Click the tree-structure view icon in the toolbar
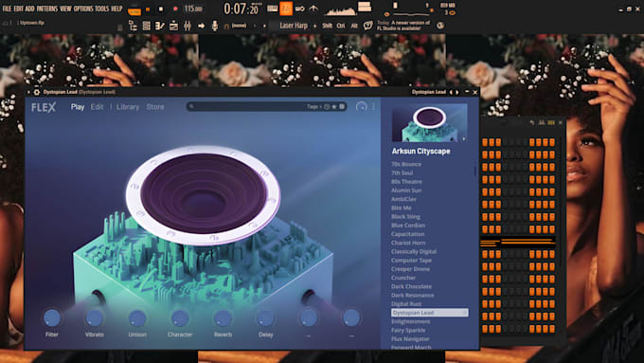This screenshot has height=363, width=644. pos(133,26)
